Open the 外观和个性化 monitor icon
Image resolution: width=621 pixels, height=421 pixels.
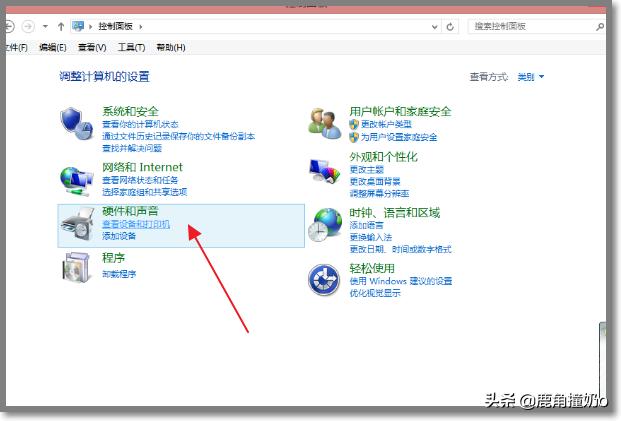click(324, 171)
